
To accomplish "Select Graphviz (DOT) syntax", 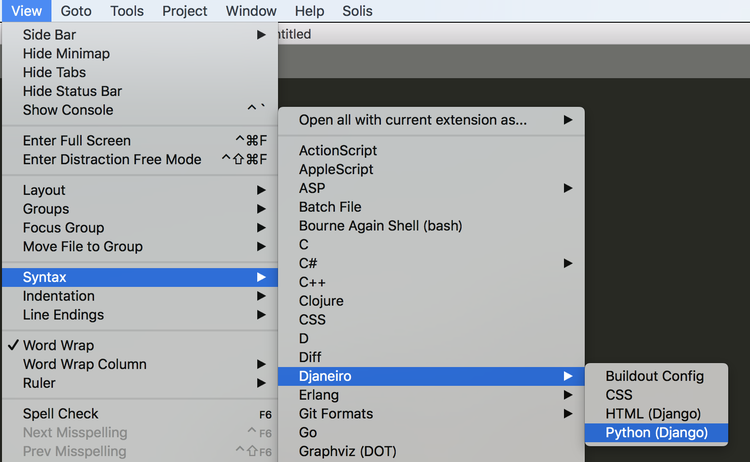I will coord(431,451).
